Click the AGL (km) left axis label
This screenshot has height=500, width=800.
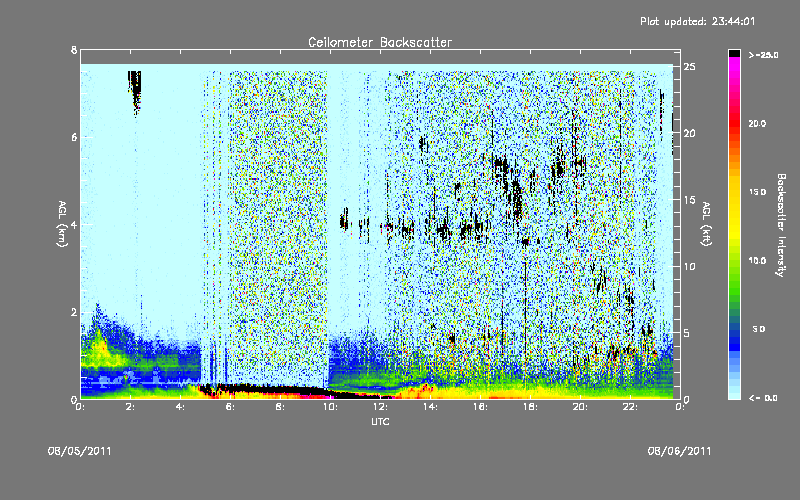tap(62, 224)
